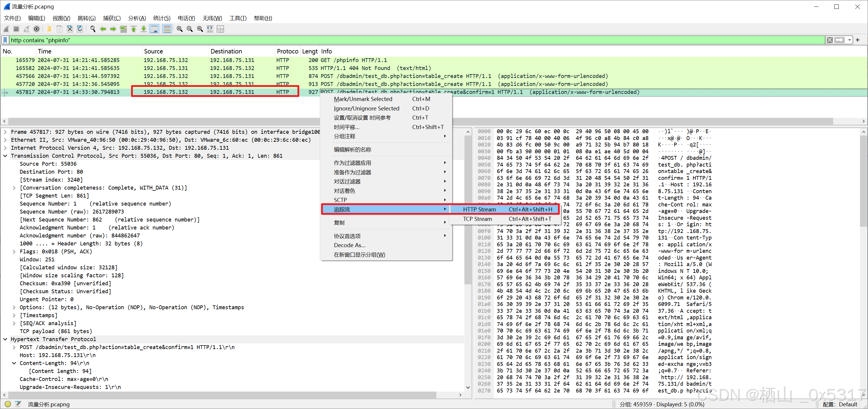Viewport: 868px width, 409px height.
Task: Click zoom in on packet text
Action: coord(179,29)
